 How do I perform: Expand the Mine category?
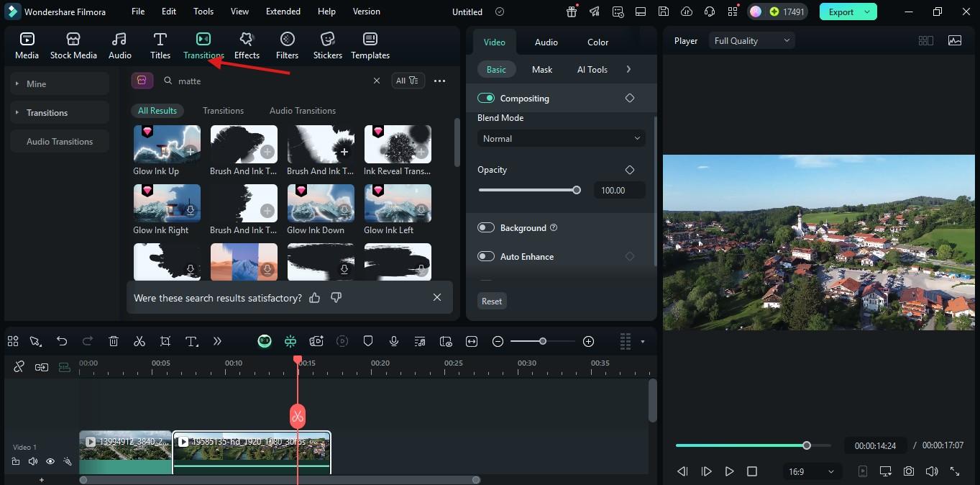(x=60, y=83)
